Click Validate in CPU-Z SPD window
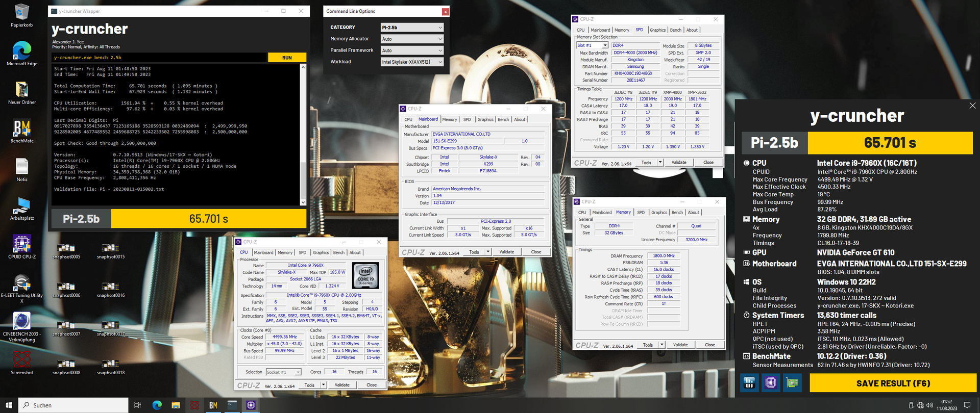 pos(679,162)
